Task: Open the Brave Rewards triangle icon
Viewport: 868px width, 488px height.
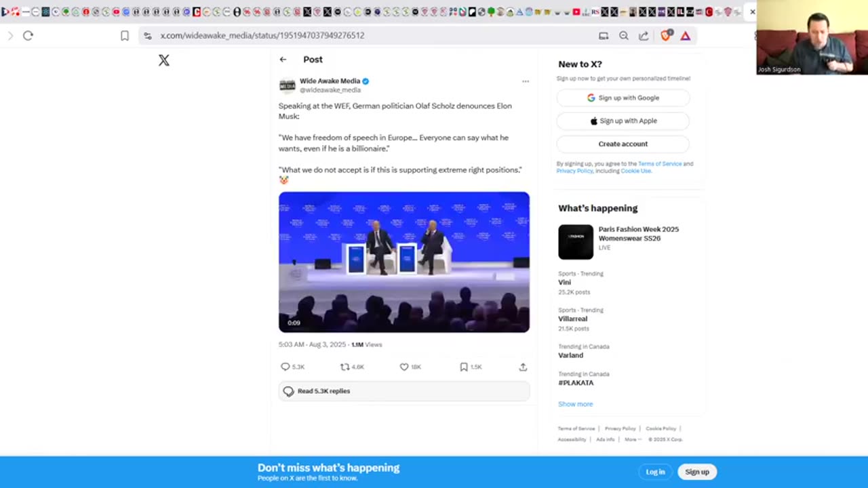Action: [686, 35]
